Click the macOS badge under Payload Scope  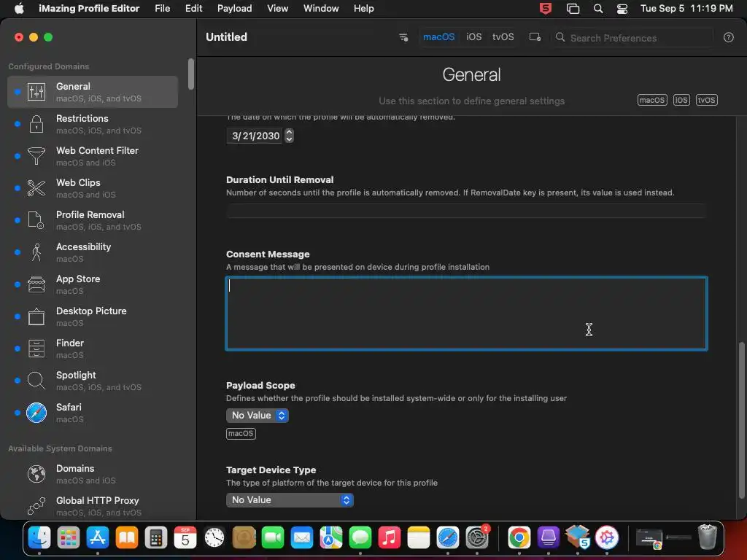coord(241,434)
